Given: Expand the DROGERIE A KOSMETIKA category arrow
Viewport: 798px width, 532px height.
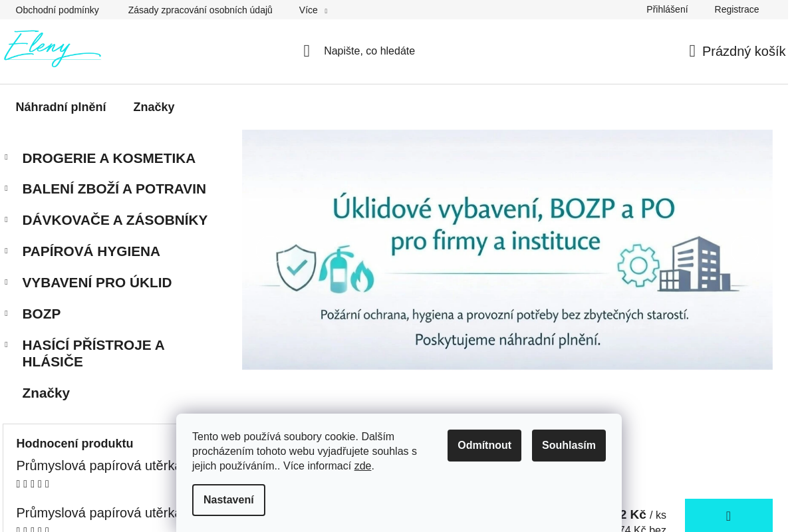Looking at the screenshot, I should (7, 157).
